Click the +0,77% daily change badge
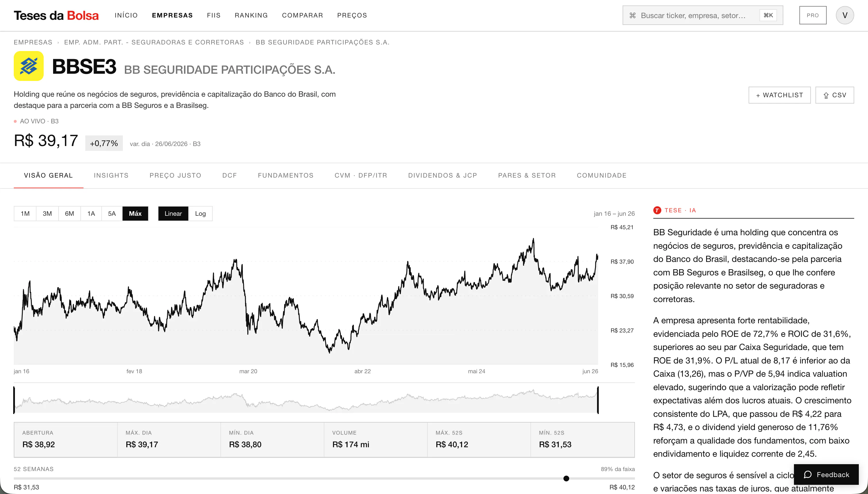This screenshot has width=868, height=494. click(x=104, y=143)
